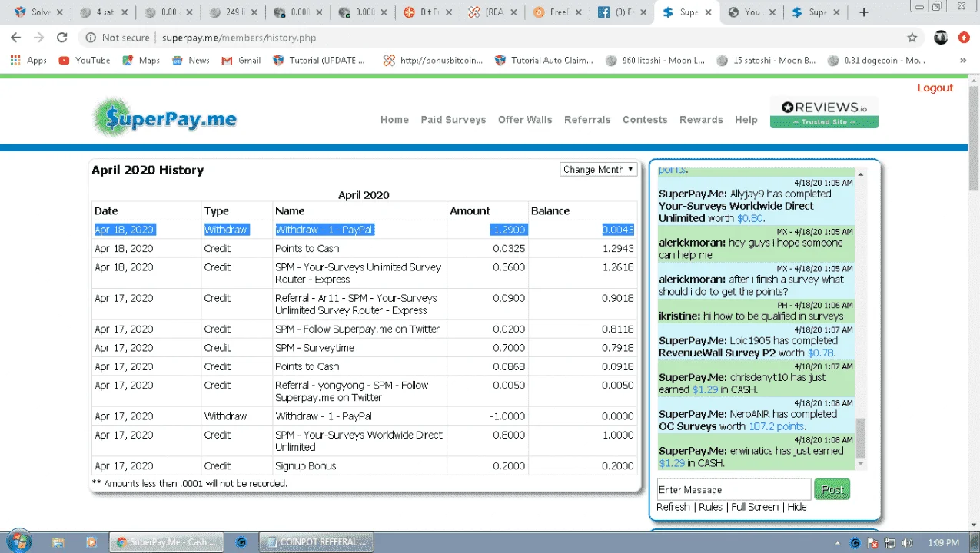Close the active SuperPay tab
The height and width of the screenshot is (553, 980).
[709, 12]
